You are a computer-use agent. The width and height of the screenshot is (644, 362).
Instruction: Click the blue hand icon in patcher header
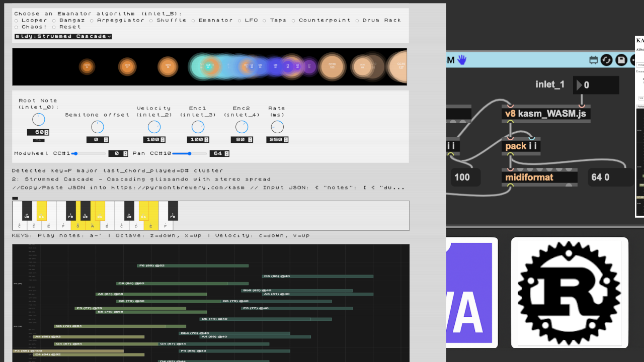(x=461, y=60)
